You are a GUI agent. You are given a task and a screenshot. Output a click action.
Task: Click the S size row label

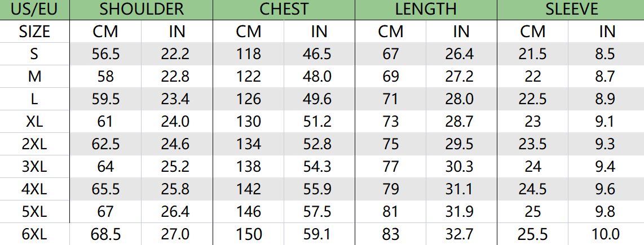click(34, 54)
